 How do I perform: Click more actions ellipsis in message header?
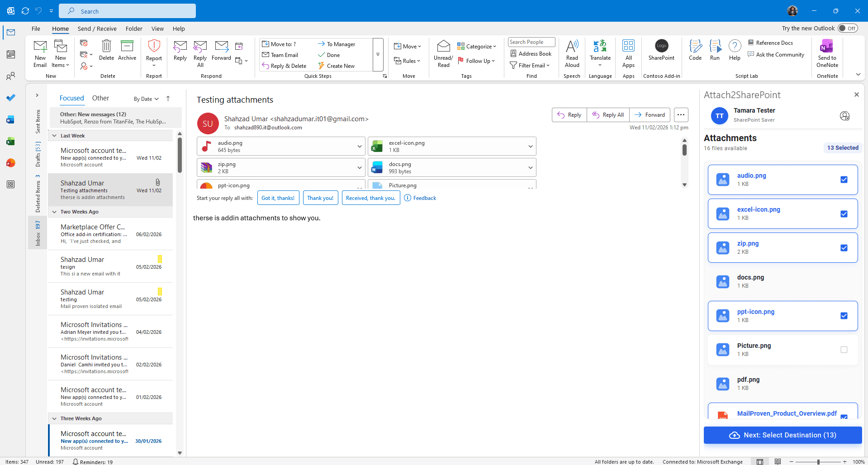[x=681, y=115]
